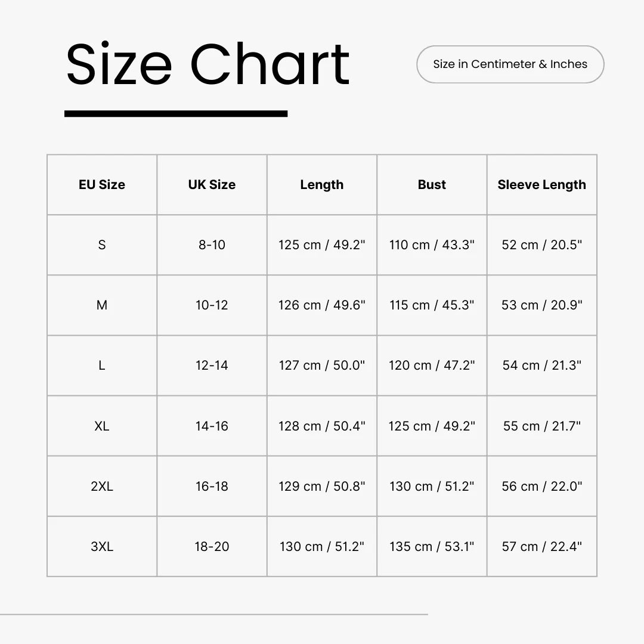
Task: Click the sleeve length '54 cm / 21.3"' cell
Action: coord(541,366)
